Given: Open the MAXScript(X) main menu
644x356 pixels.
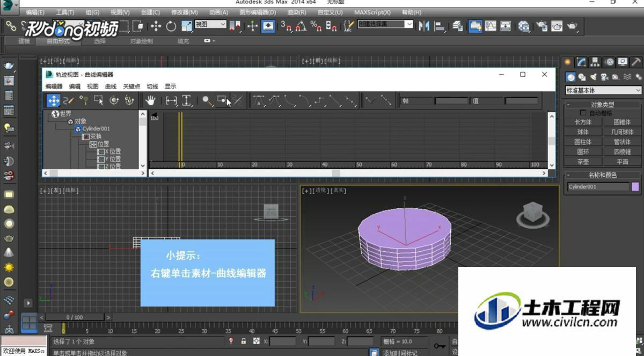Looking at the screenshot, I should 372,12.
